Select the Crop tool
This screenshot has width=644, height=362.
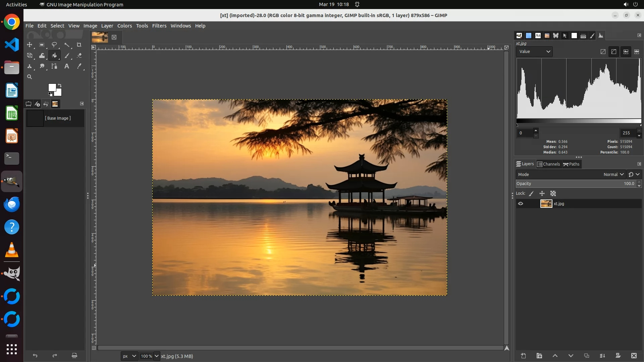79,45
